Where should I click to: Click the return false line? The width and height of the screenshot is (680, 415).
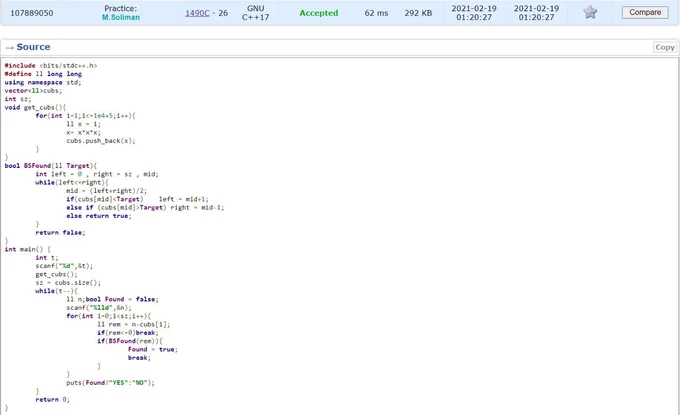tap(60, 232)
